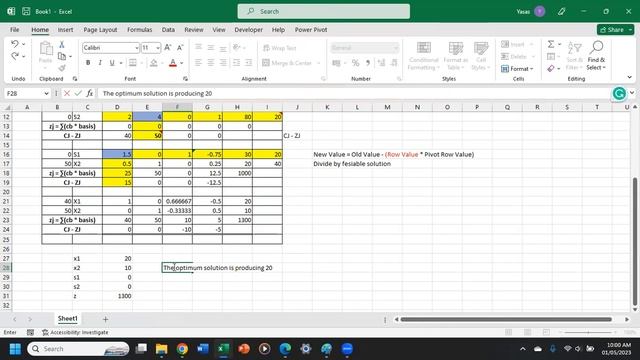The image size is (640, 360).
Task: Copy selection using Copy icon
Action: (62, 56)
